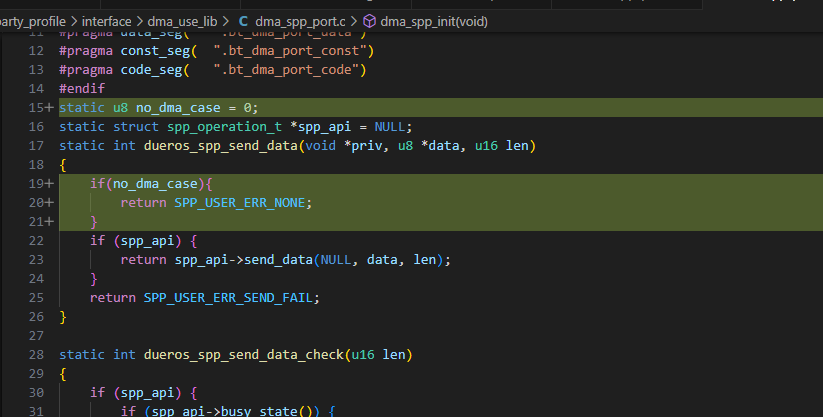This screenshot has width=823, height=417.
Task: Click the cube symbol icon before dma_spp_init
Action: pos(370,22)
